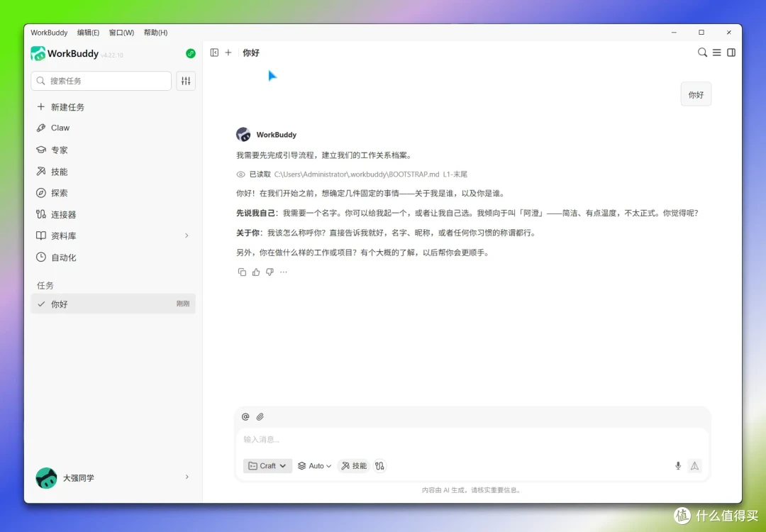Open 自动化 in the sidebar
Screen dimensions: 766x532
click(x=113, y=257)
